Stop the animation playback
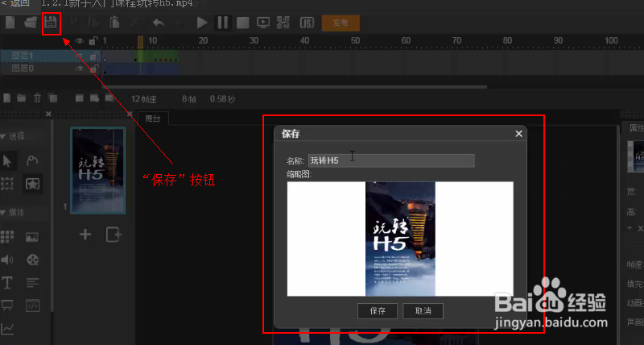644x345 pixels. tap(243, 23)
